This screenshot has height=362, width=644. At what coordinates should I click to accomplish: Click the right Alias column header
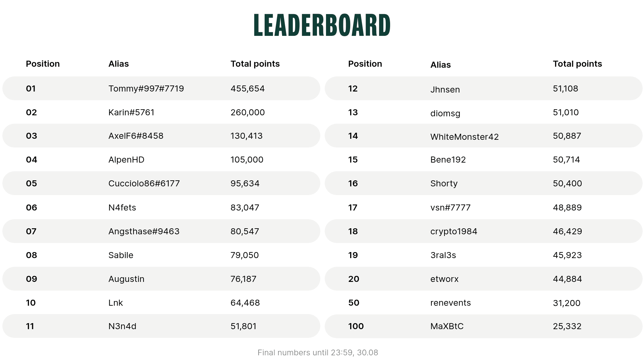pyautogui.click(x=440, y=65)
